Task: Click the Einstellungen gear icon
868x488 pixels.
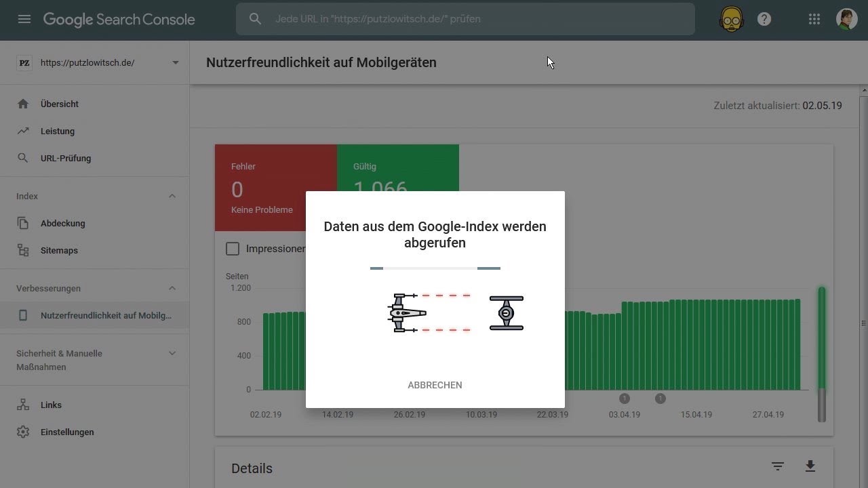Action: point(23,432)
